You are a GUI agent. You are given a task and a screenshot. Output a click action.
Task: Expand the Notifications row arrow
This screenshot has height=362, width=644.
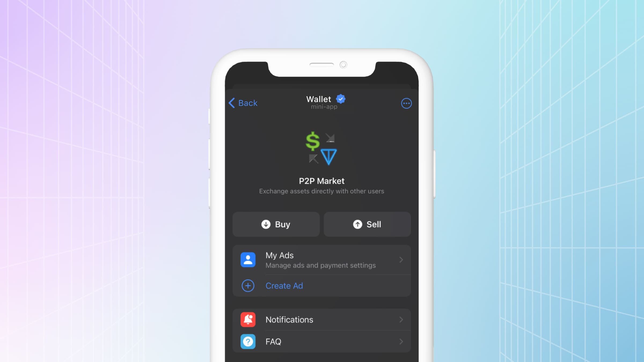401,320
